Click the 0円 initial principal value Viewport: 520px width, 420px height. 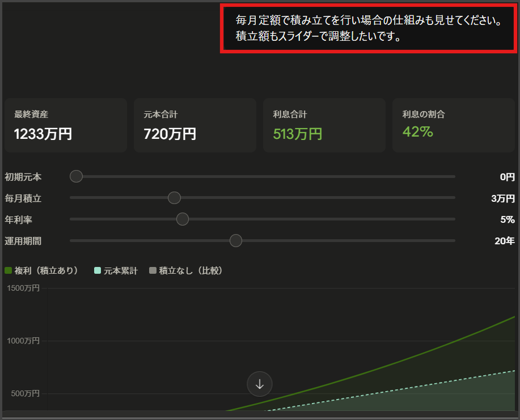pos(506,177)
